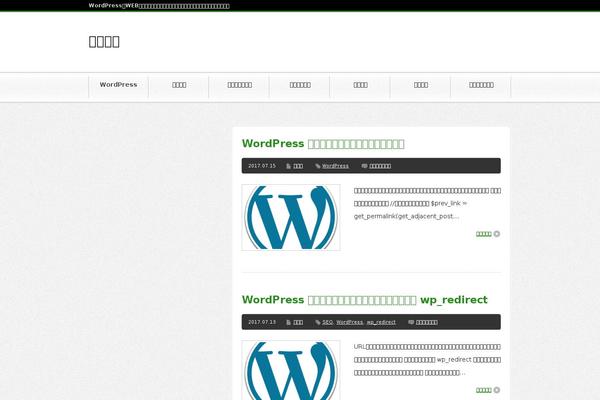The image size is (600, 400).
Task: Open the category link beside the 2017.07.13 date
Action: click(x=298, y=322)
